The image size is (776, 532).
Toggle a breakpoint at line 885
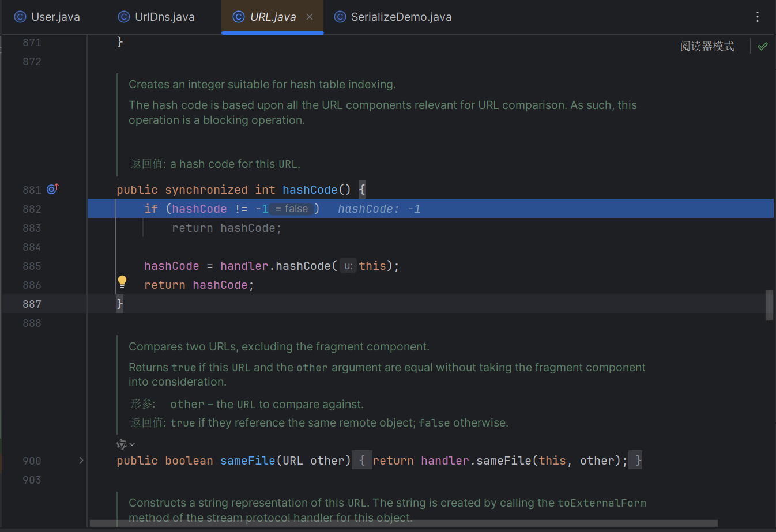(x=32, y=266)
